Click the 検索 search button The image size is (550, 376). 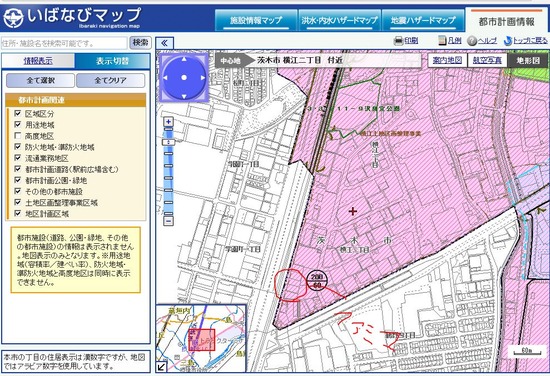(x=140, y=43)
